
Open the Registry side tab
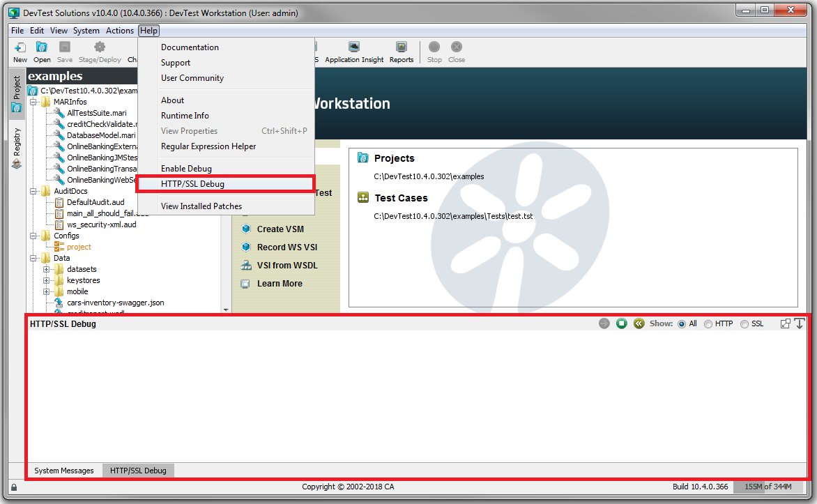17,148
